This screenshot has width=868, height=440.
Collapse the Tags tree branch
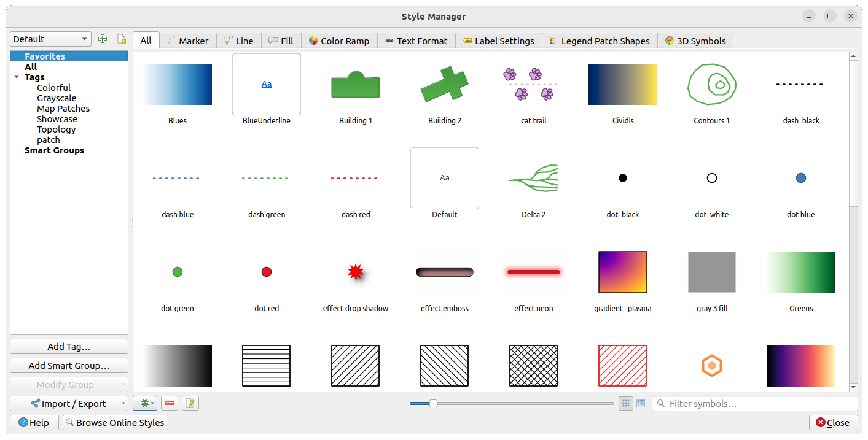click(x=17, y=77)
